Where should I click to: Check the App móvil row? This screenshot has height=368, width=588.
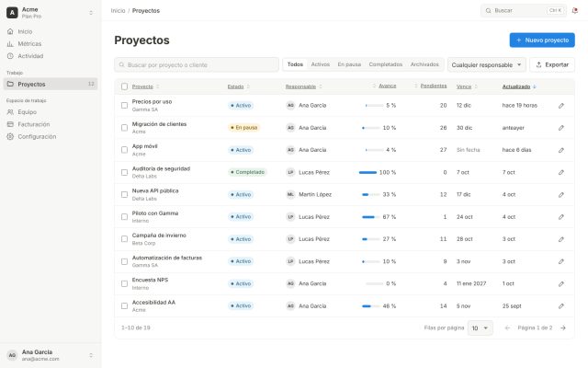(x=125, y=150)
